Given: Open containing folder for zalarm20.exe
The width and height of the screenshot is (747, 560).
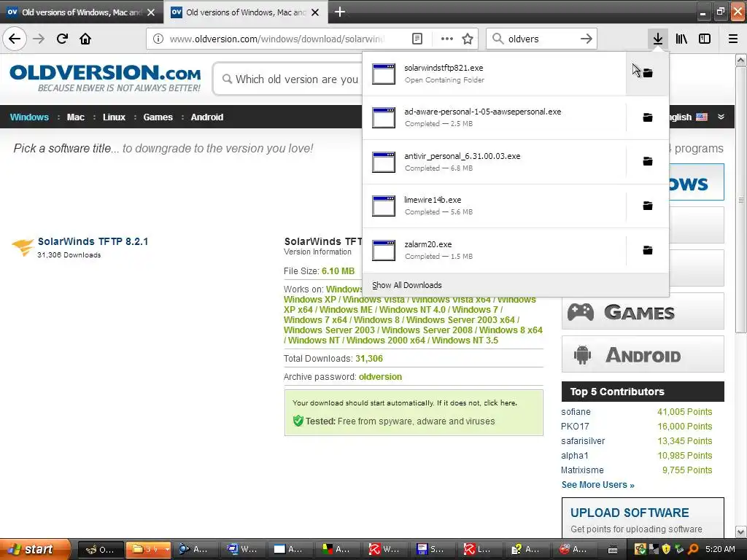Looking at the screenshot, I should pyautogui.click(x=648, y=250).
